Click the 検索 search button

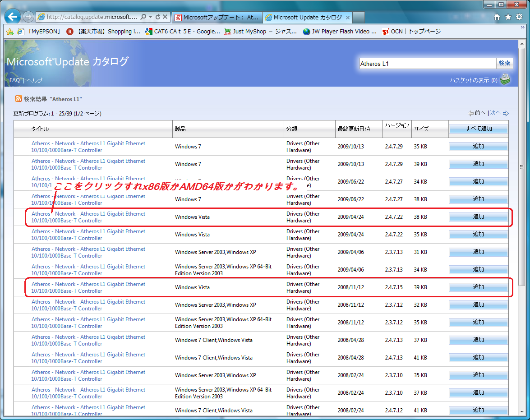tap(504, 64)
